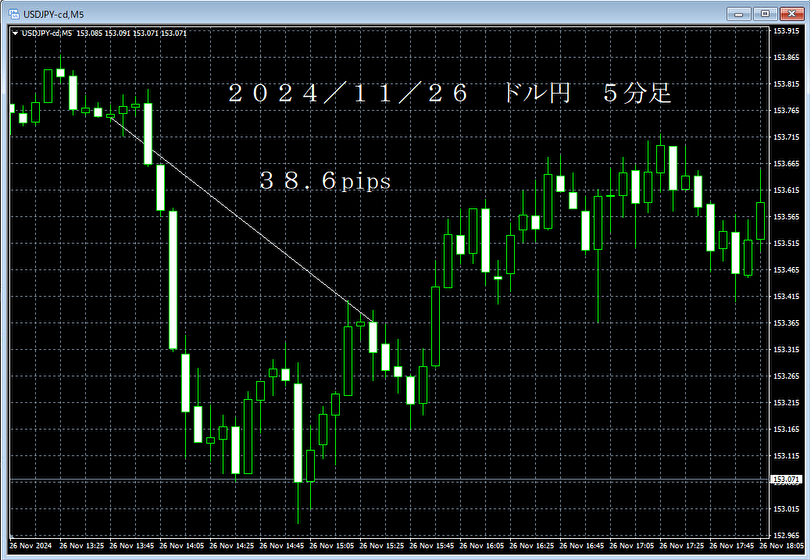Click the 152.965 price axis label

coord(786,535)
